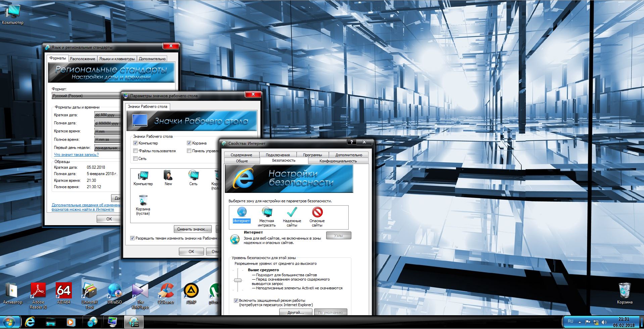Toggle allowing themes to change desktop icons
Image resolution: width=644 pixels, height=329 pixels.
(x=133, y=238)
